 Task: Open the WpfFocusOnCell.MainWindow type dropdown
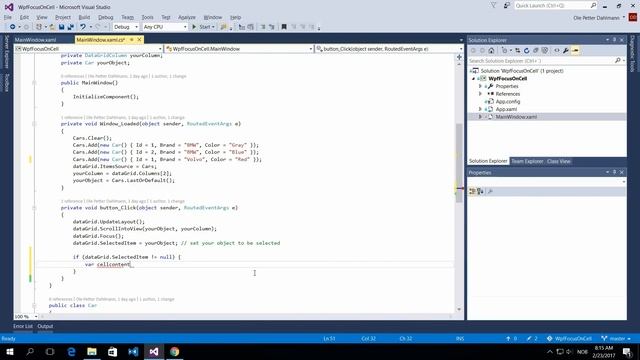point(239,49)
